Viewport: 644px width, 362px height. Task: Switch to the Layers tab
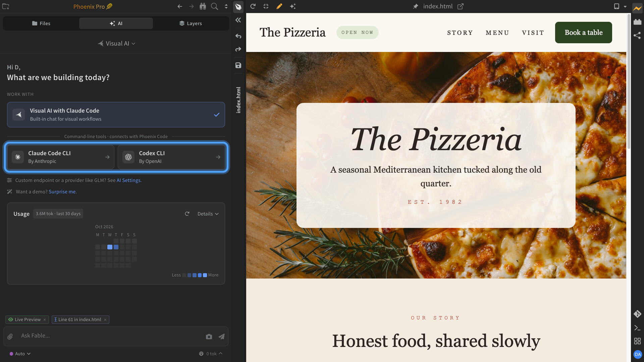coord(191,23)
